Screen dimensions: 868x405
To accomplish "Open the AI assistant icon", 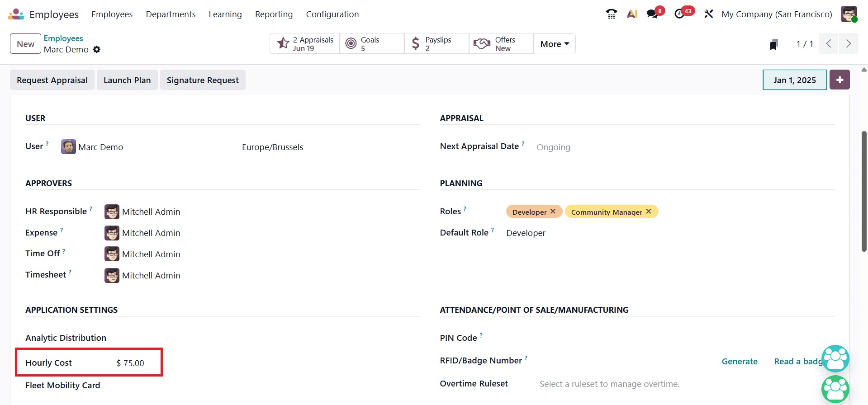I will tap(632, 14).
